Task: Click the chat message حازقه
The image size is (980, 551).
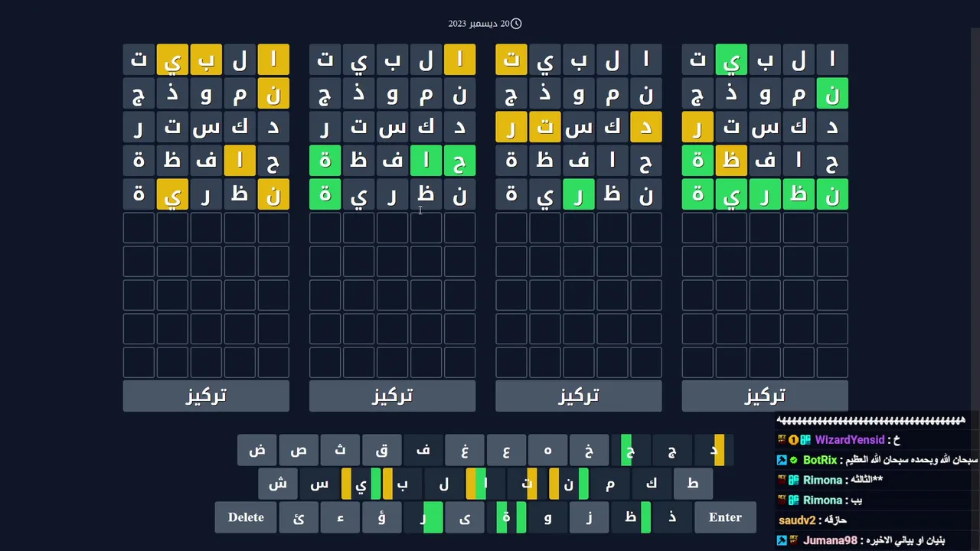Action: click(x=835, y=520)
